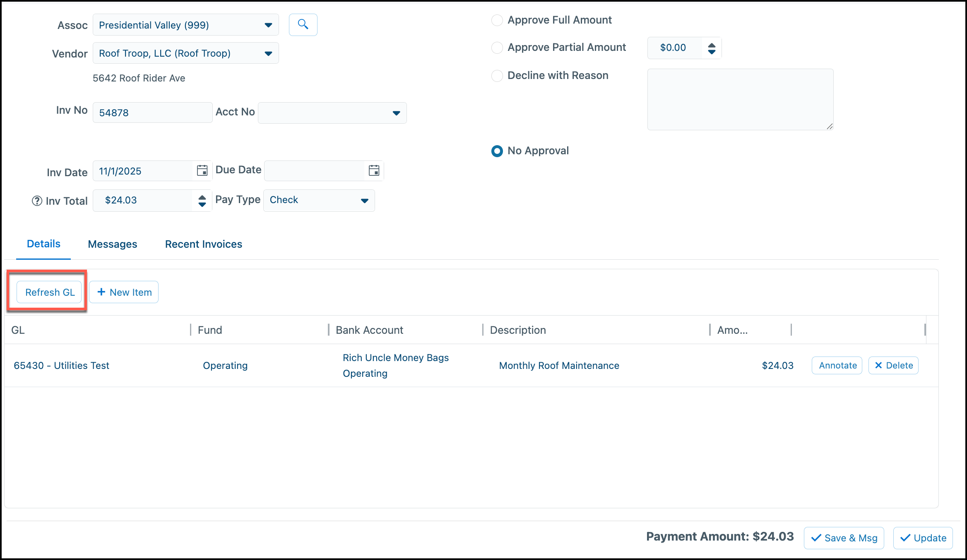Increase the partial amount with up arrow
Screen dimensions: 967x560
coord(712,45)
